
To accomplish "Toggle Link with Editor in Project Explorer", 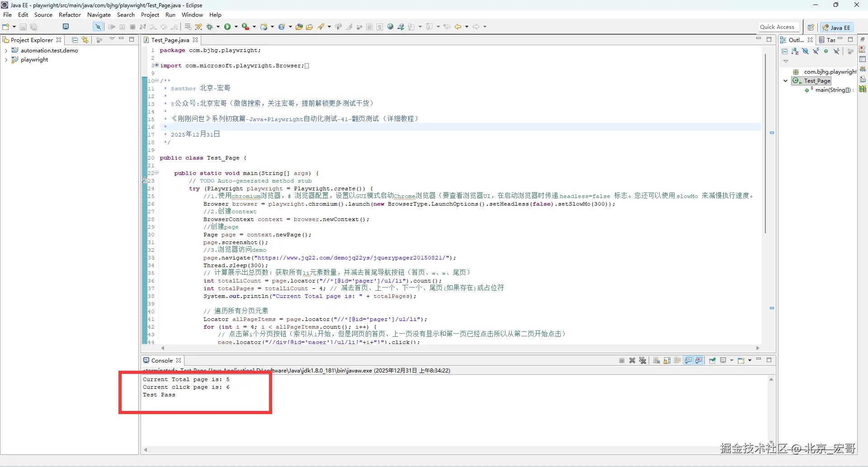I will (85, 40).
